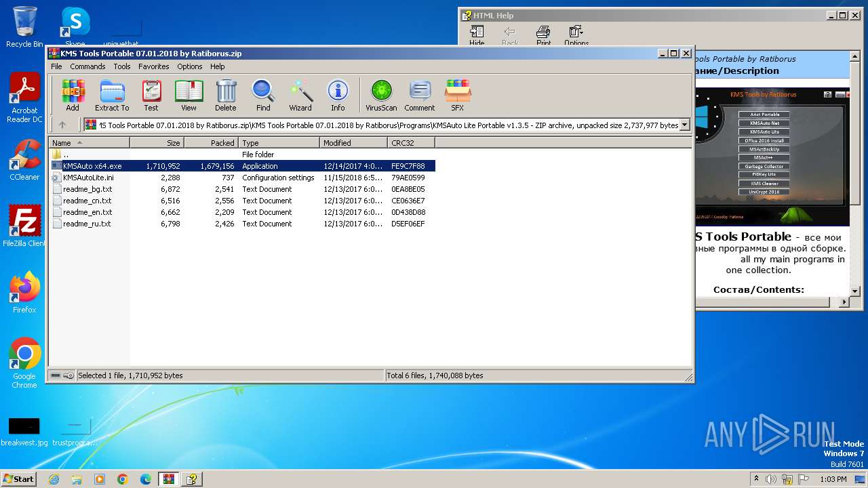The width and height of the screenshot is (868, 488).
Task: Show archive Info
Action: (x=338, y=95)
